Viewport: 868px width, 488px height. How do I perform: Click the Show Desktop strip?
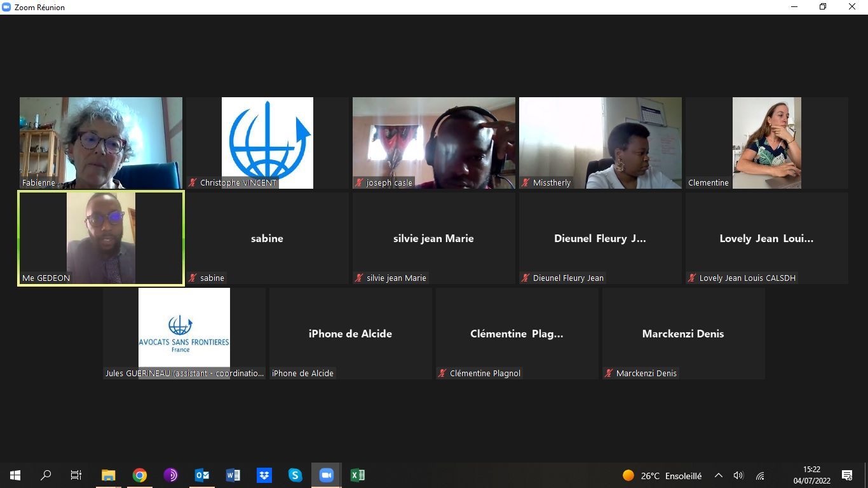(866, 475)
